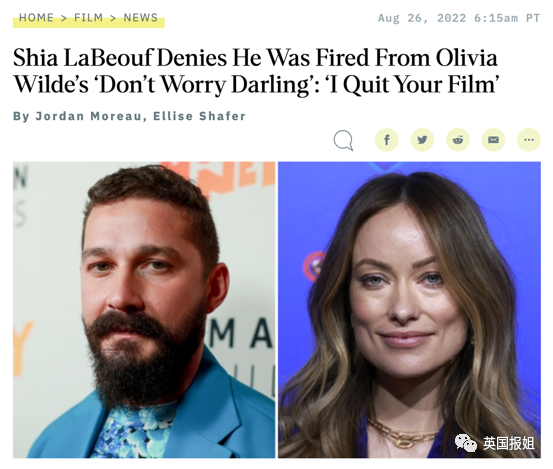Open the comments speech bubble icon
This screenshot has width=553, height=469.
pos(343,140)
